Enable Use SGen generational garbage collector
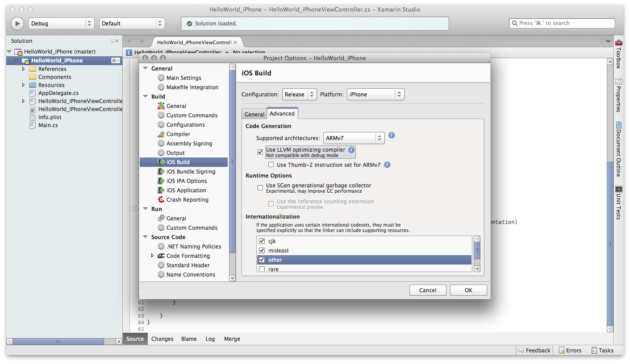The height and width of the screenshot is (364, 630). point(260,187)
